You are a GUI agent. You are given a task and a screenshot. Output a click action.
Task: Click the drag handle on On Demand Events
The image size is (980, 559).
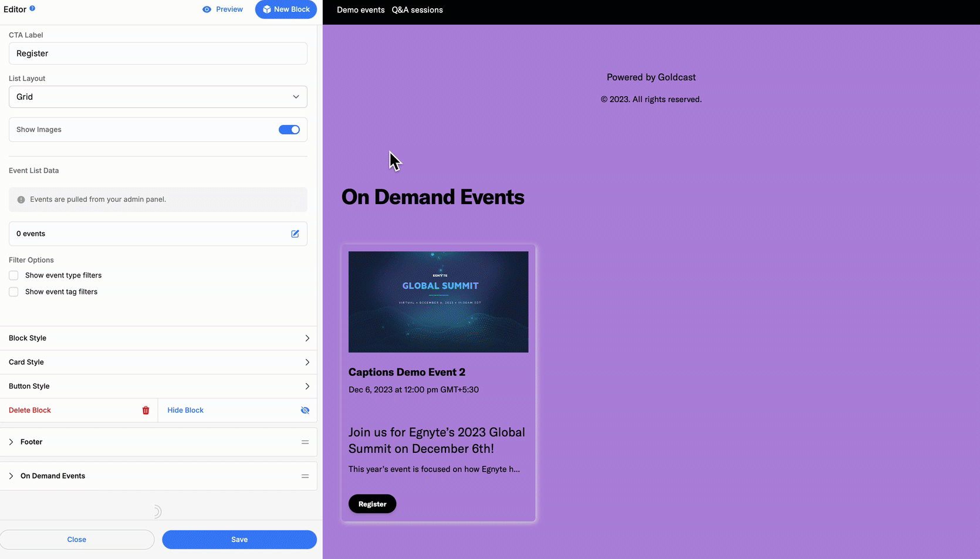click(305, 476)
